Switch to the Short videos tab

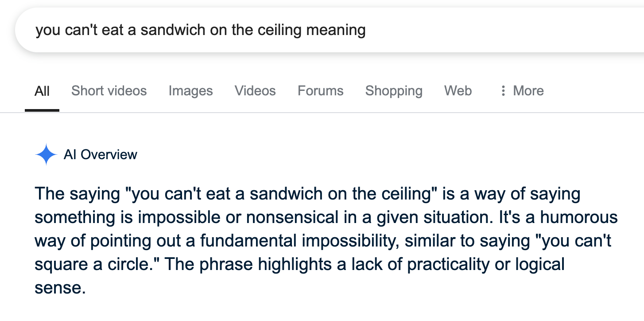pyautogui.click(x=109, y=91)
